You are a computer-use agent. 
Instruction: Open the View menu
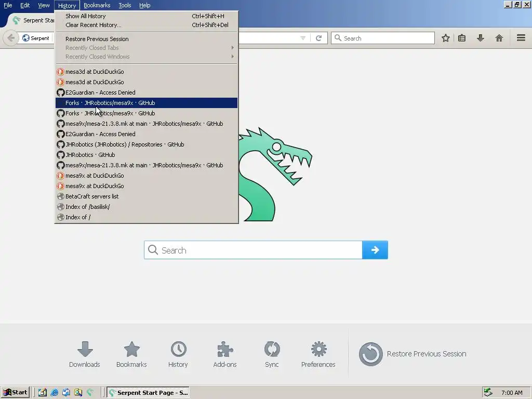(44, 5)
